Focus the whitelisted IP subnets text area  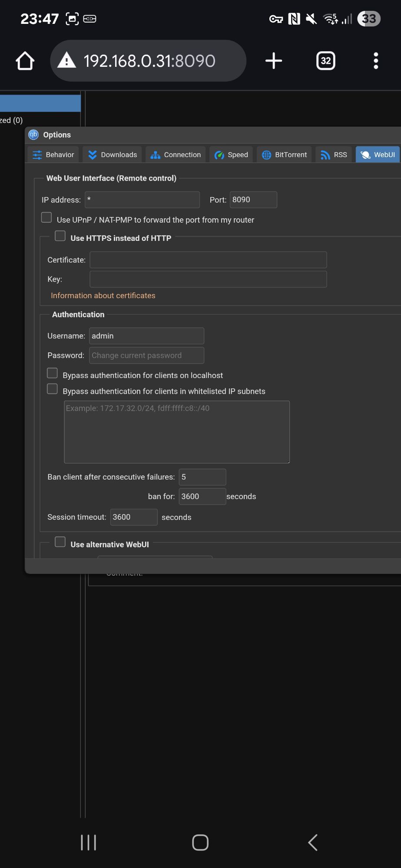coord(177,432)
